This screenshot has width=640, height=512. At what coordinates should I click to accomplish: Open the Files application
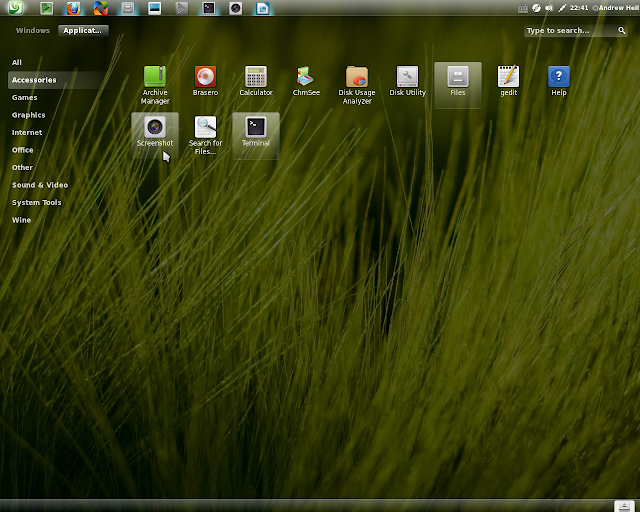click(x=458, y=85)
